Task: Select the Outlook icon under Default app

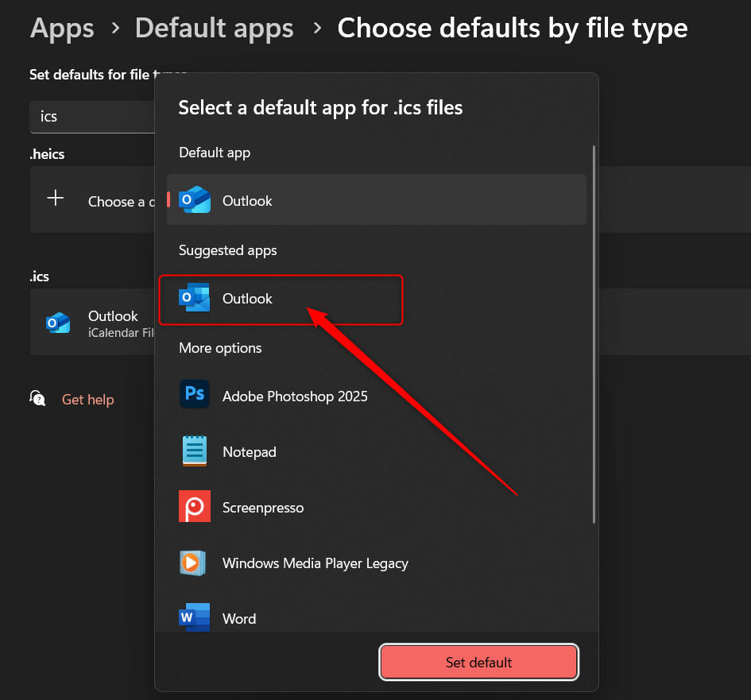Action: pyautogui.click(x=195, y=200)
